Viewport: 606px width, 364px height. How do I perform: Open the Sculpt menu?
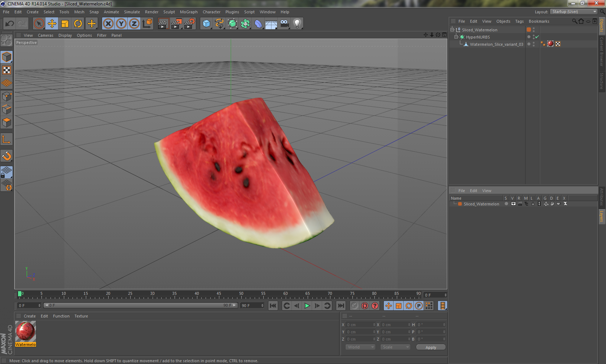pyautogui.click(x=169, y=12)
